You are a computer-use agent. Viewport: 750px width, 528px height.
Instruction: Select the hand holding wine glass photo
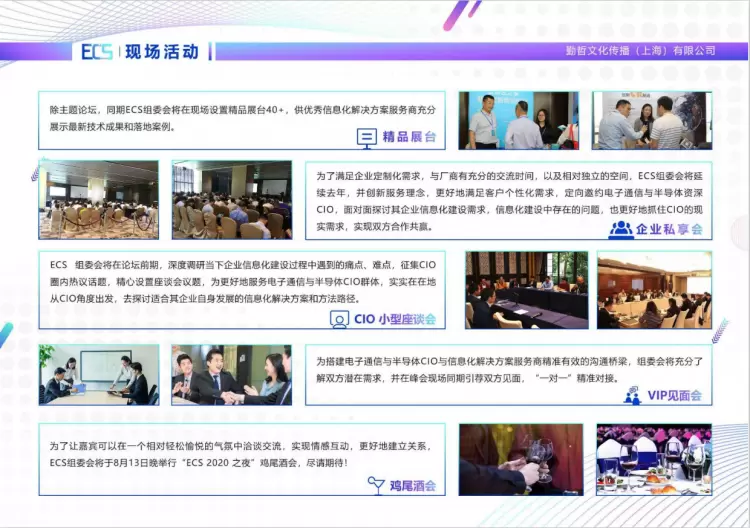tap(521, 460)
